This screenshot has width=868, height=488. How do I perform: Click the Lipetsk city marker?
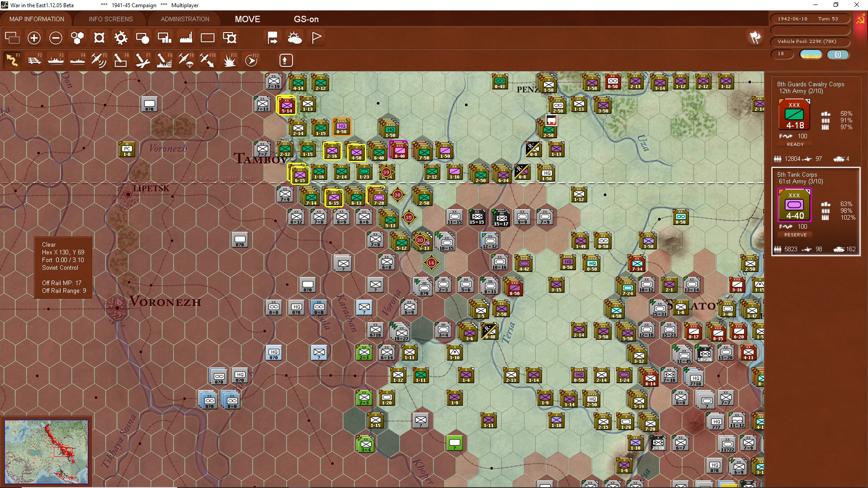[128, 195]
